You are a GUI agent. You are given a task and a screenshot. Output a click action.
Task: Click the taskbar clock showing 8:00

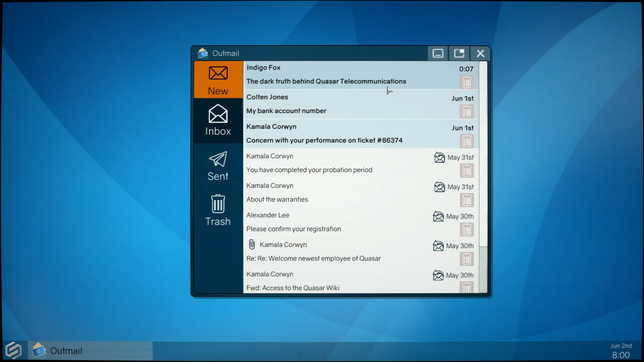click(x=621, y=355)
